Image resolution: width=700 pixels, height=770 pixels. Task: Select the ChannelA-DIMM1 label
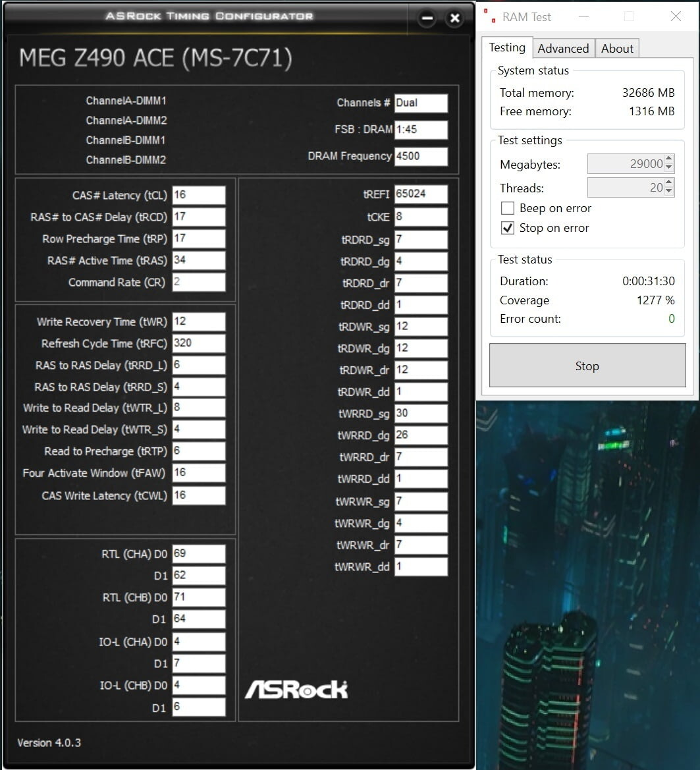point(126,101)
